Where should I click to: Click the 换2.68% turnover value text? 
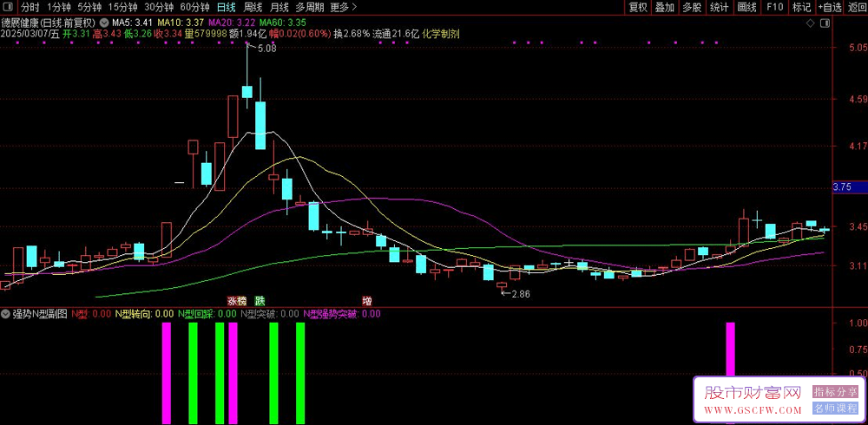[352, 34]
